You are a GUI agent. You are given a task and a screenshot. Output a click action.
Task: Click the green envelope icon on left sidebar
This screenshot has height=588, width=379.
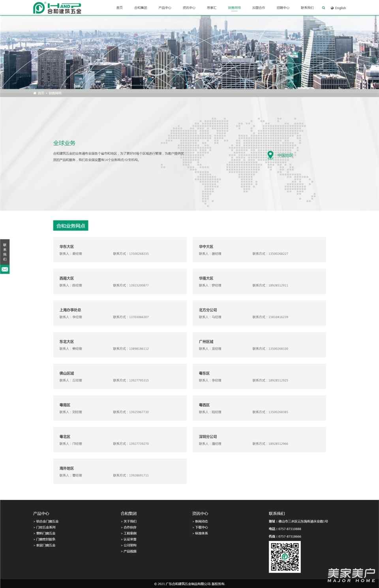(x=5, y=269)
